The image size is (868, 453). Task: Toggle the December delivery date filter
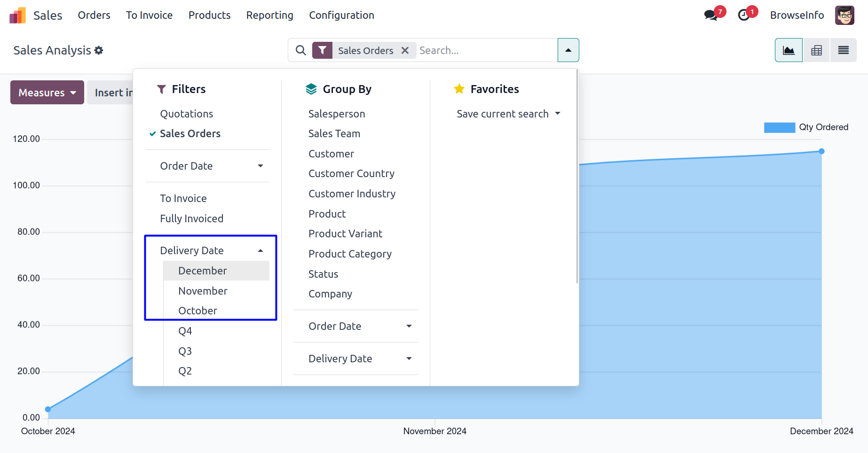(x=203, y=271)
